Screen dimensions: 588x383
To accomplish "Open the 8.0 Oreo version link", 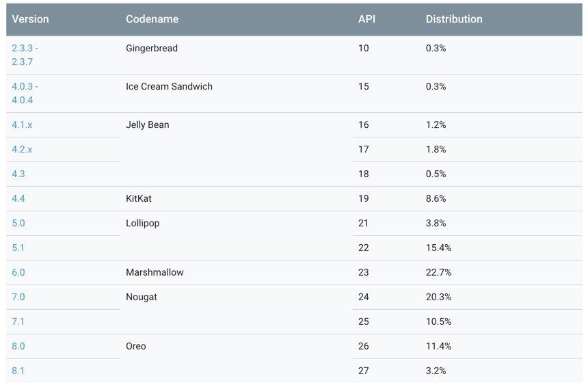I will (18, 346).
